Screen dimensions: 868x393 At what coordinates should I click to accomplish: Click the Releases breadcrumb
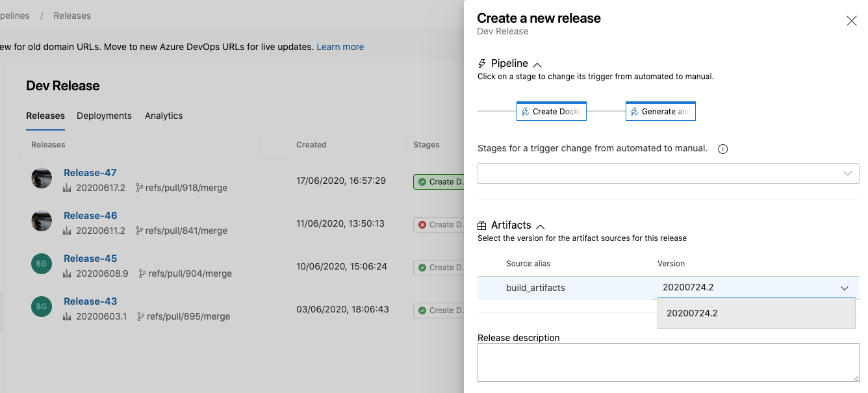pos(72,16)
